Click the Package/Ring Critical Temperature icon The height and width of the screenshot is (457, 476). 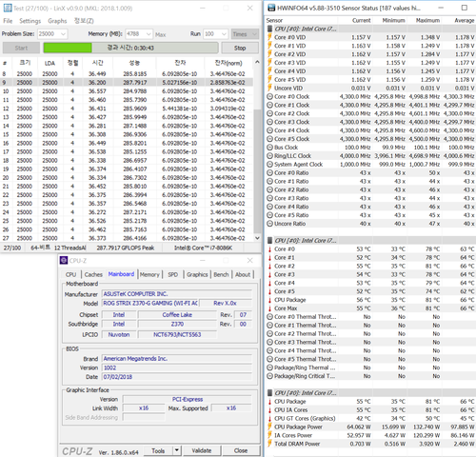click(x=269, y=376)
